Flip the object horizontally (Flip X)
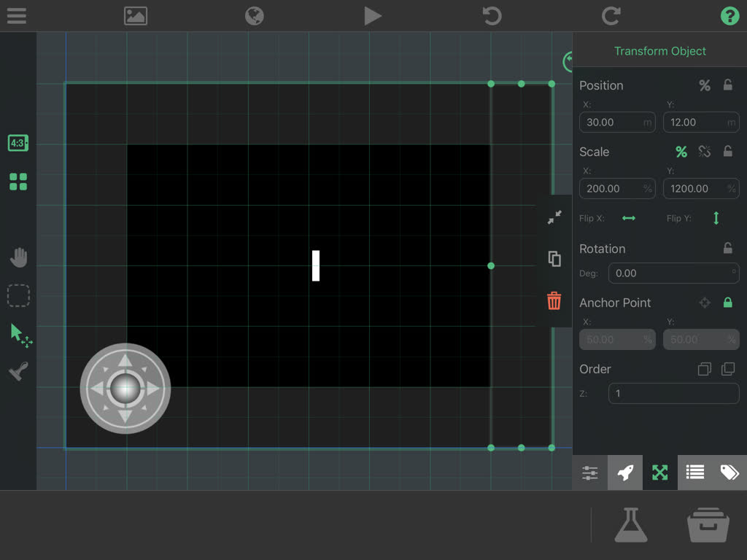This screenshot has height=560, width=747. [x=629, y=218]
